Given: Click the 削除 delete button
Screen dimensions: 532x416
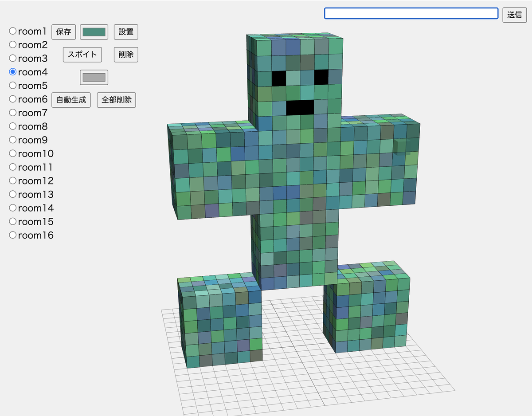Looking at the screenshot, I should [x=126, y=55].
